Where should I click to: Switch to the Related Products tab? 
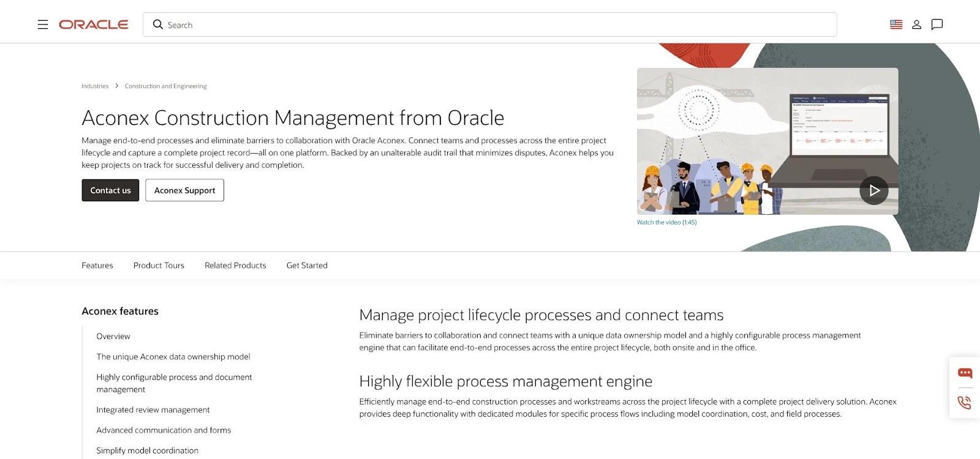pos(235,265)
